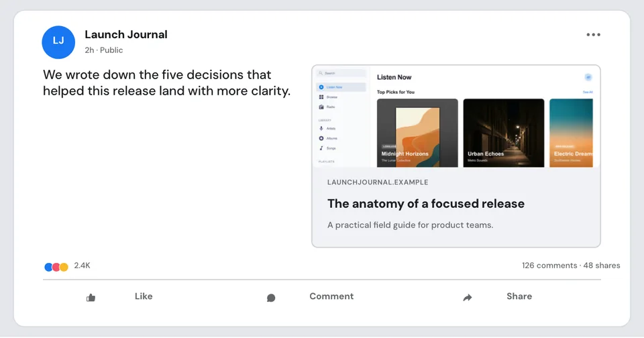Open the three-dot post options menu
The height and width of the screenshot is (338, 644).
click(x=594, y=35)
